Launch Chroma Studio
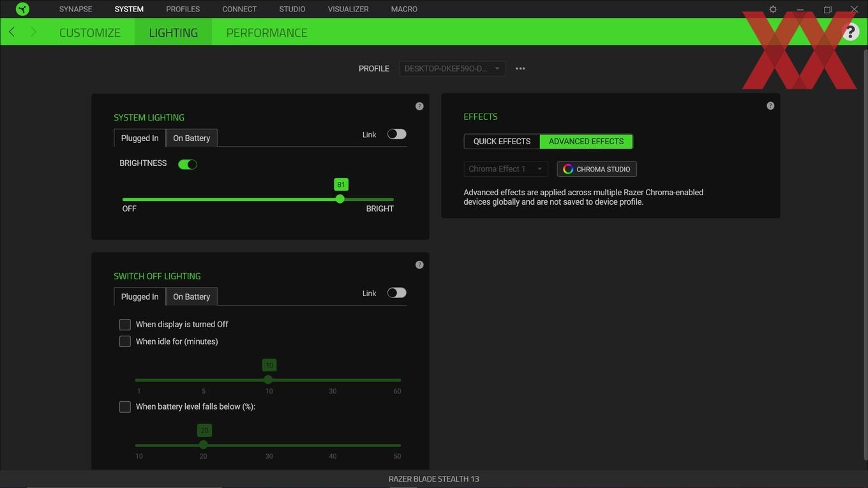The width and height of the screenshot is (868, 488). tap(597, 169)
